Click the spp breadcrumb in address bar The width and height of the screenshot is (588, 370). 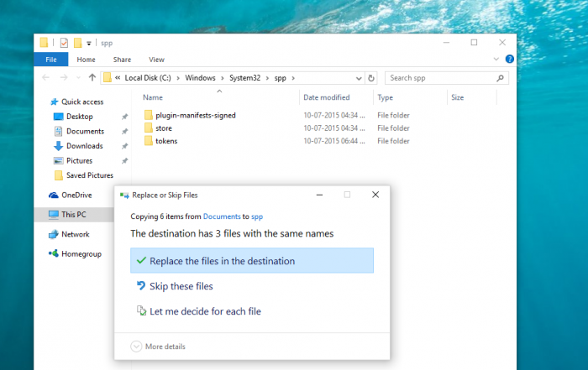tap(280, 78)
